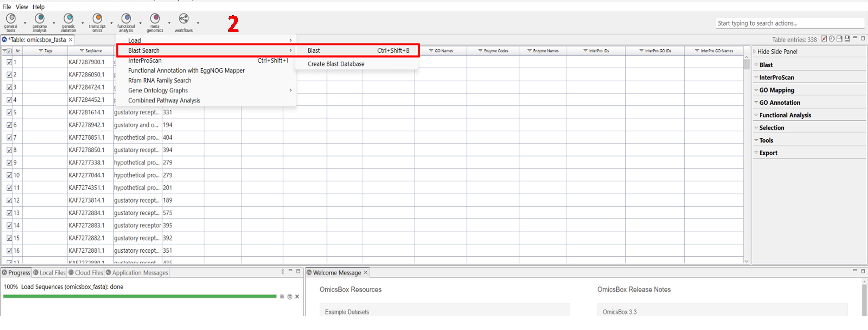
Task: Expand the InterProScan side panel section
Action: click(776, 78)
